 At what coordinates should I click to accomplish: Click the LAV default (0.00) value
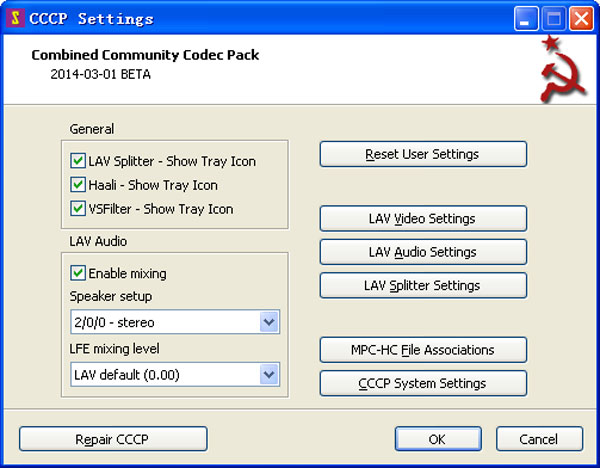tap(127, 375)
